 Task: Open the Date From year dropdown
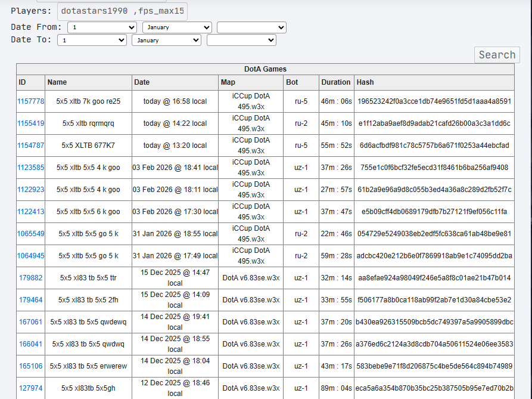click(251, 27)
